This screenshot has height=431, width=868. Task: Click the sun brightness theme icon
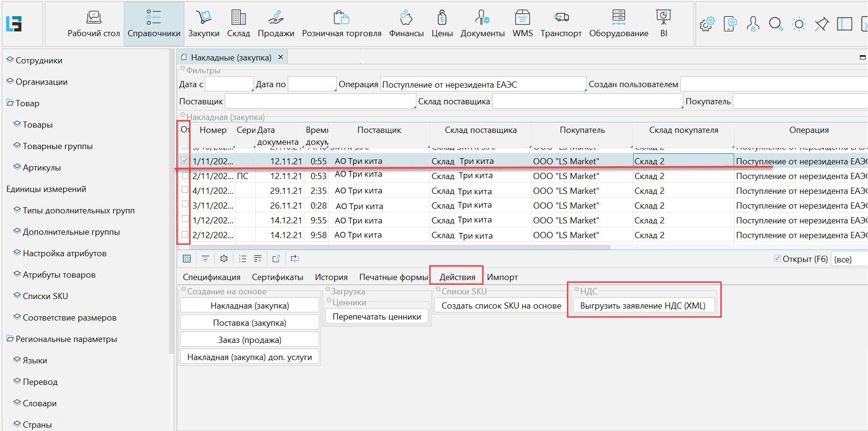[x=799, y=24]
